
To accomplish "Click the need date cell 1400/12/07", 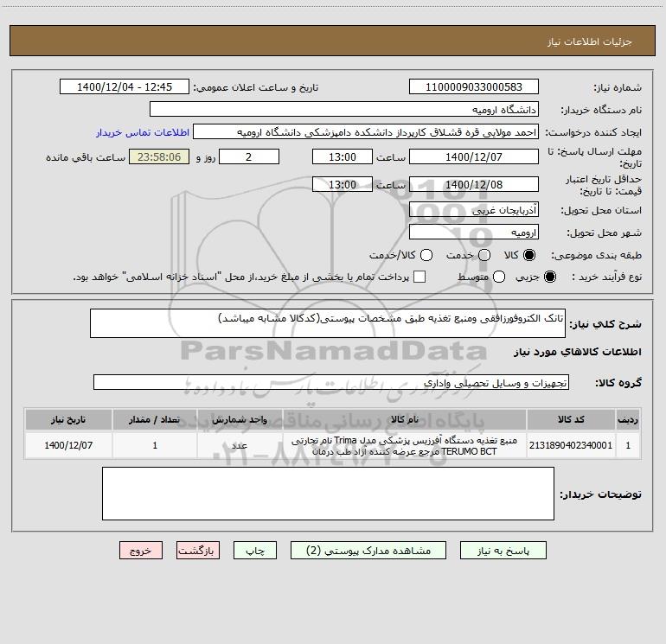I will pyautogui.click(x=68, y=445).
